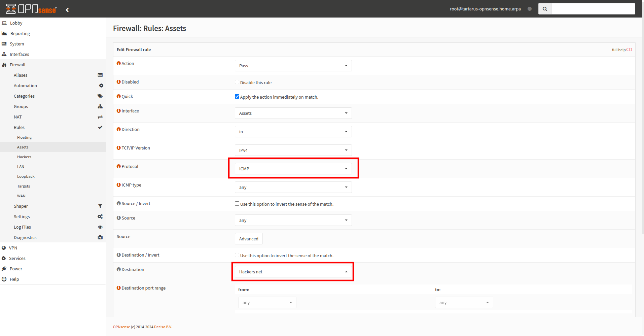This screenshot has width=644, height=336.
Task: Click the search magnifier icon
Action: [x=545, y=9]
